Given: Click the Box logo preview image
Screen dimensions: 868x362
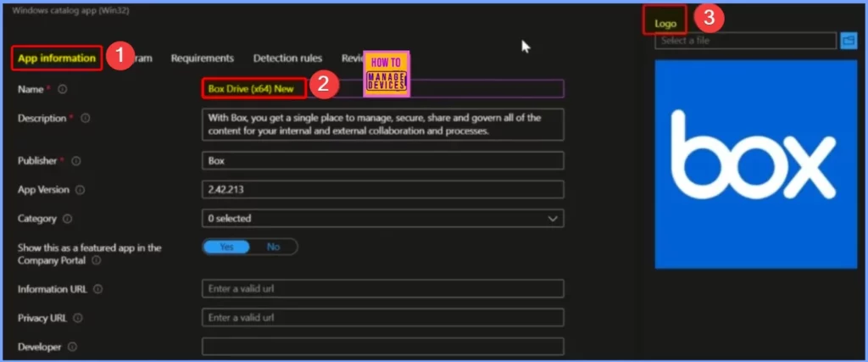Looking at the screenshot, I should [x=755, y=164].
